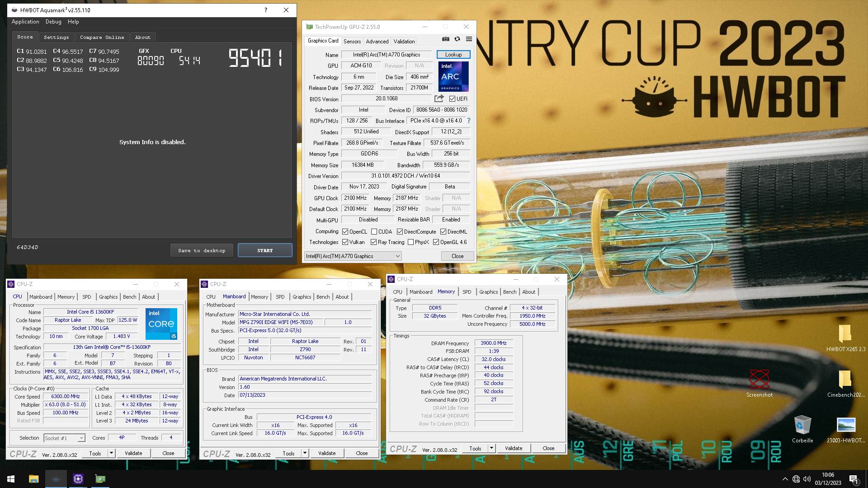Click Intel Core i5 logo in CPU-Z
The height and width of the screenshot is (488, 868).
point(161,324)
